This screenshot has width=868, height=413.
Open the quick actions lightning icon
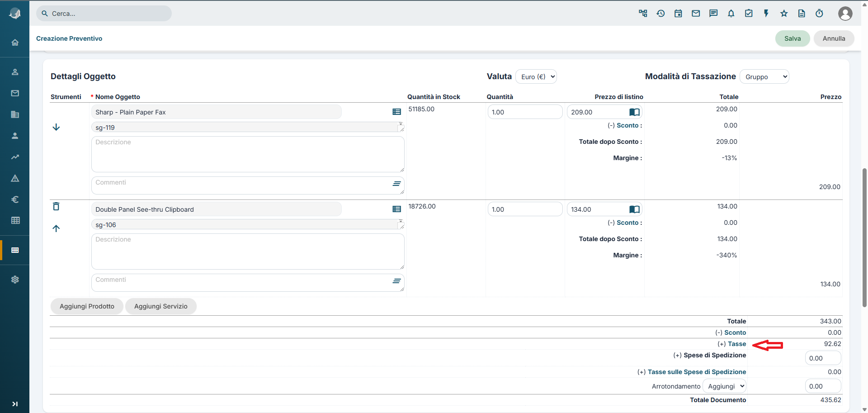(x=766, y=14)
